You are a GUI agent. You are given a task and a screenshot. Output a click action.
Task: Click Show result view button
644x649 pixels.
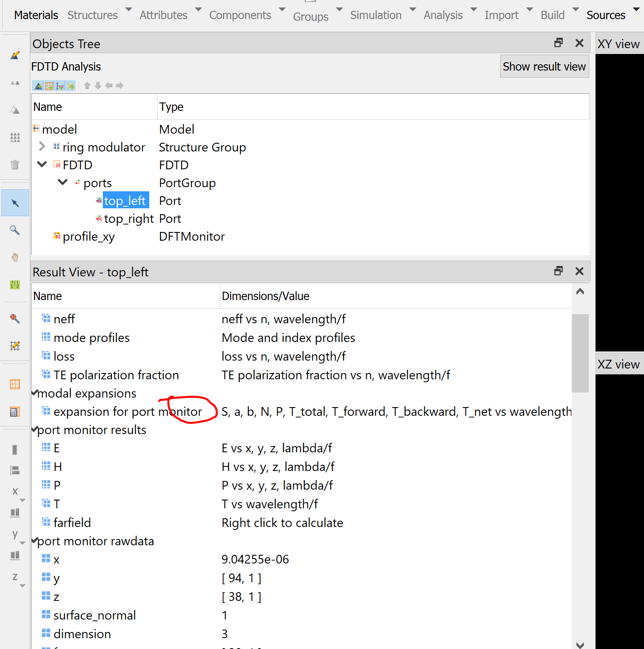point(544,66)
